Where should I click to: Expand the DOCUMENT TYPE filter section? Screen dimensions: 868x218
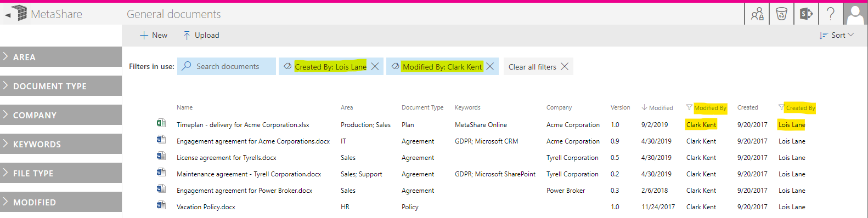point(61,86)
